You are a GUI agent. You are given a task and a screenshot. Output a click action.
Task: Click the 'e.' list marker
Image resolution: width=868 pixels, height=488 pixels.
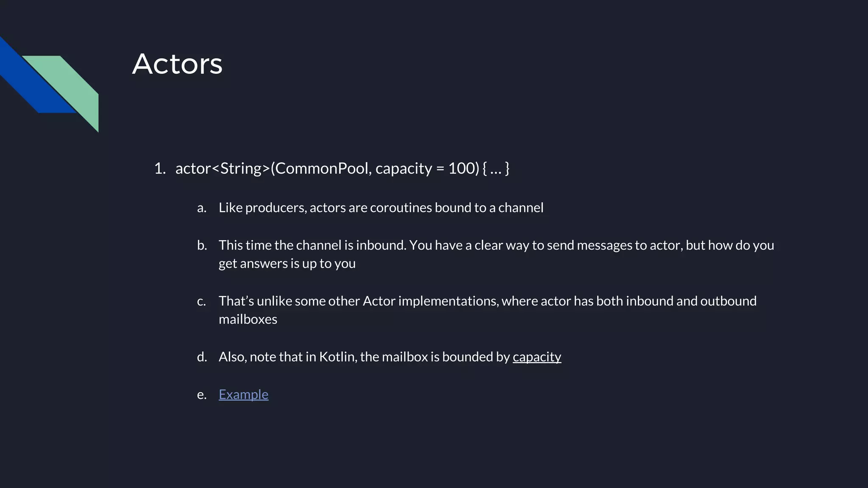click(202, 395)
